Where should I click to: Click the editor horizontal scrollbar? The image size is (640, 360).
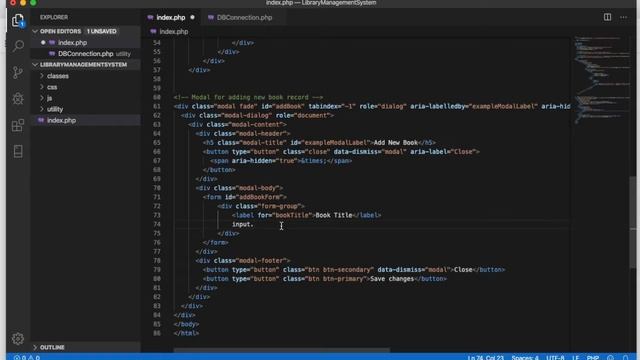pos(282,350)
